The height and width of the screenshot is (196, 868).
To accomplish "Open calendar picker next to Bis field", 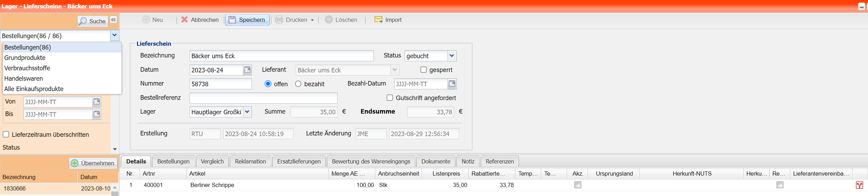I will coord(97,114).
